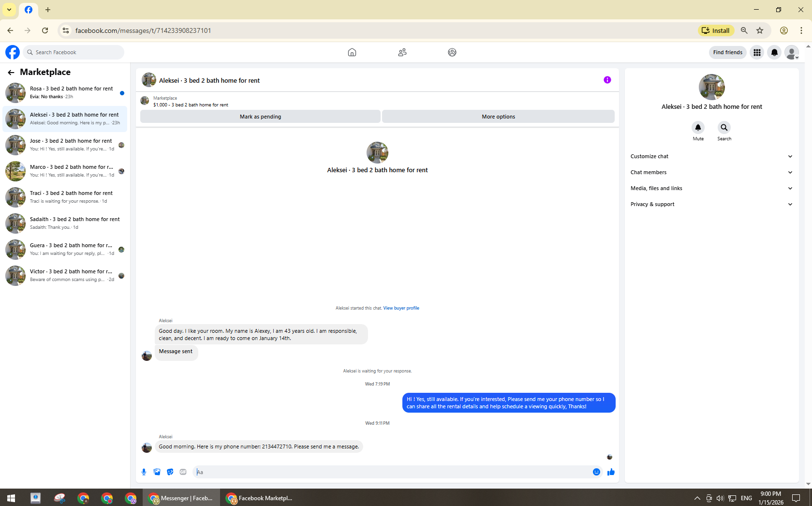Expand Media, files and links section
The image size is (812, 506).
[712, 188]
